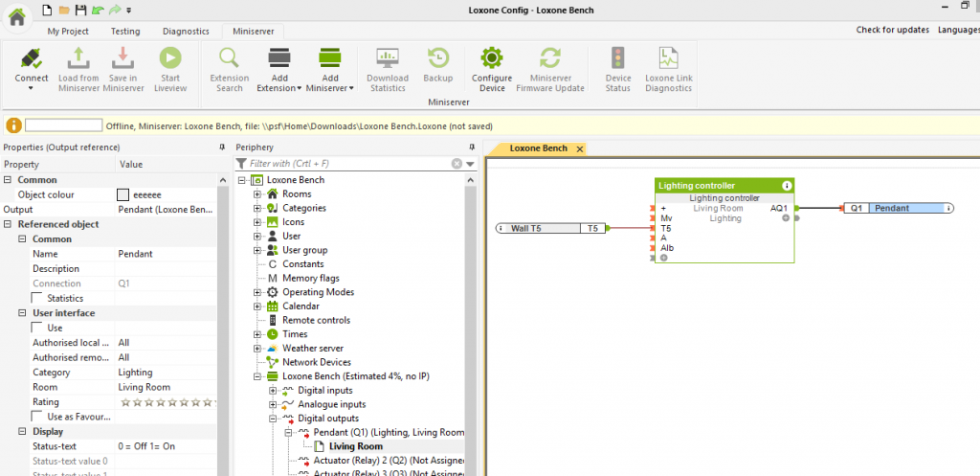Switch to Testing tab
The image size is (980, 476).
(125, 31)
